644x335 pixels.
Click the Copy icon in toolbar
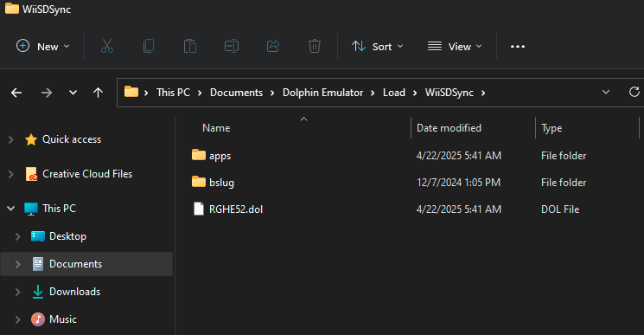149,46
